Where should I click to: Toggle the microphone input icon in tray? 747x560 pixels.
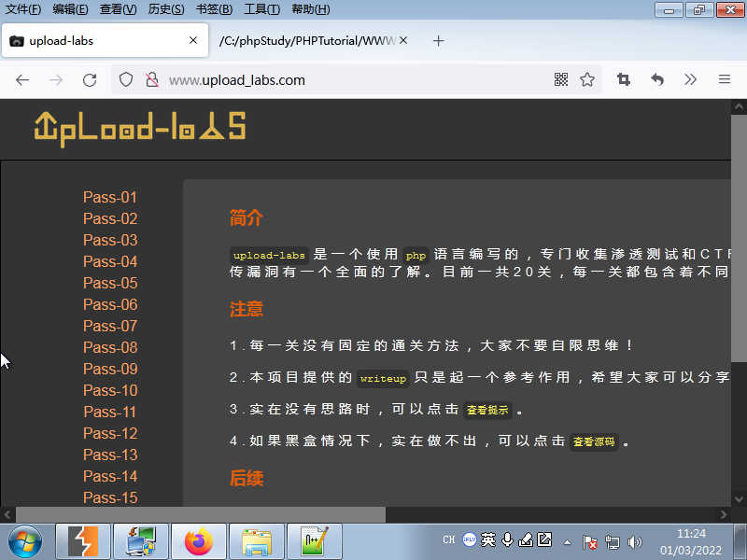507,539
